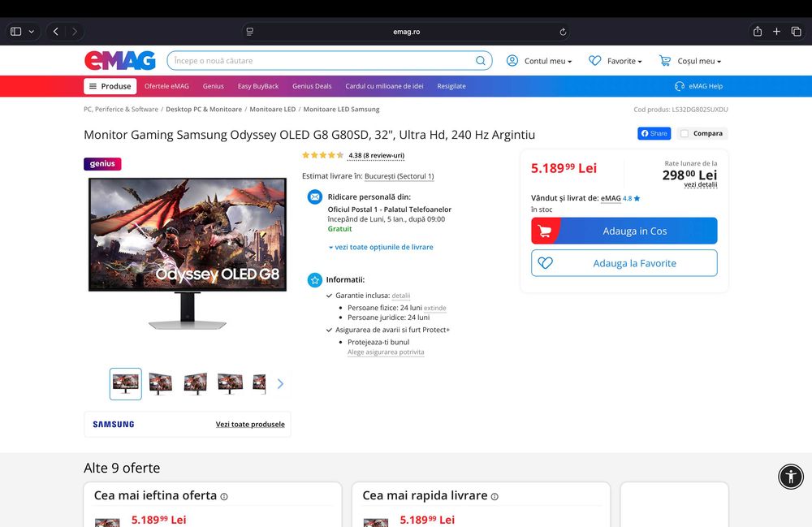Viewport: 812px width, 527px height.
Task: Click the Informatii star icon
Action: 315,280
